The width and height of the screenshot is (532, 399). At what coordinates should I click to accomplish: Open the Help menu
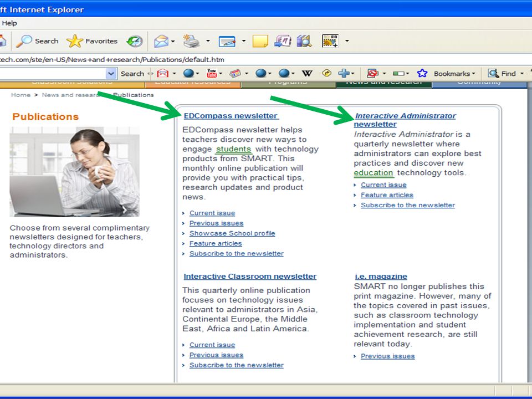pyautogui.click(x=9, y=23)
